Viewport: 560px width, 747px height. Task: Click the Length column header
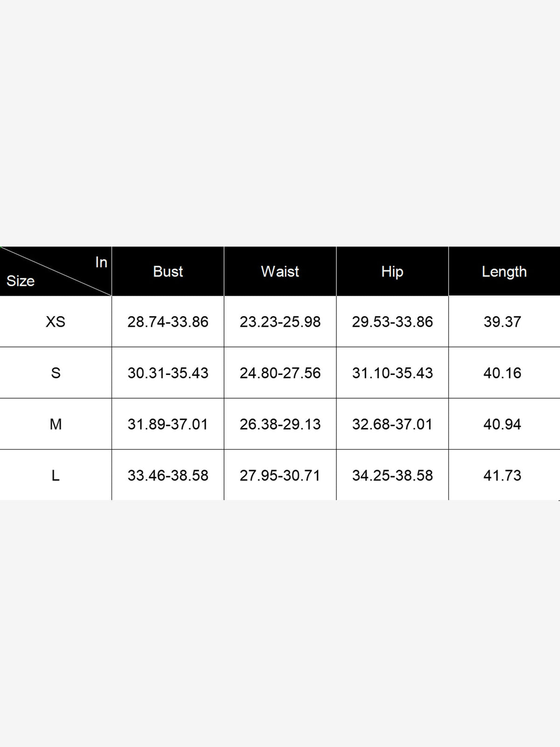504,271
